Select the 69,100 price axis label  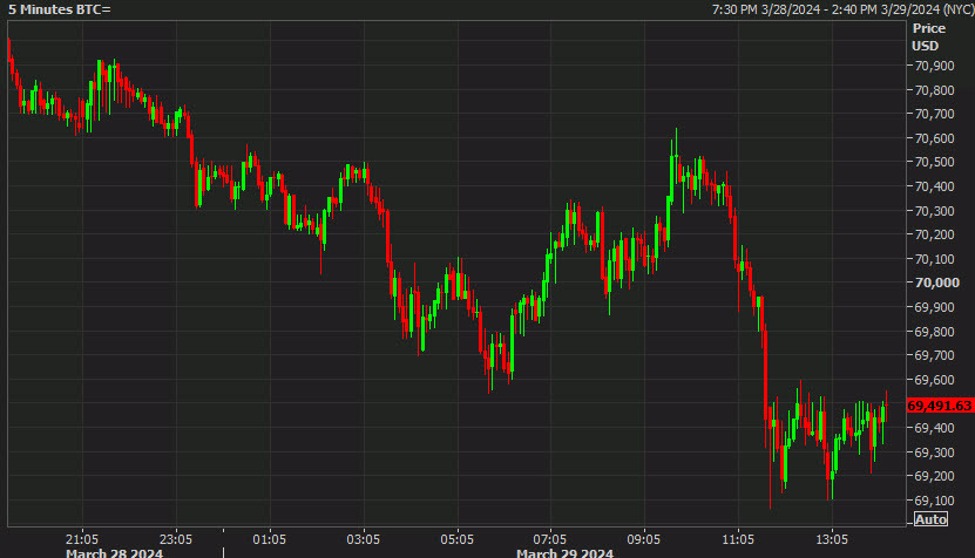click(x=933, y=500)
